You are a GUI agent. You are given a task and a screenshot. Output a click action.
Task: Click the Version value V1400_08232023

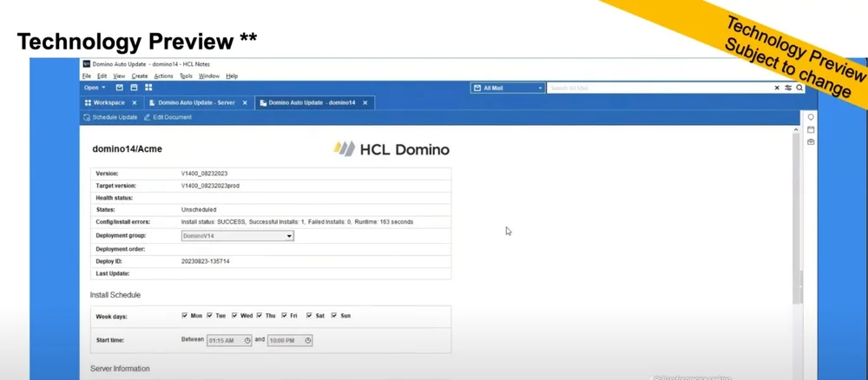(204, 174)
